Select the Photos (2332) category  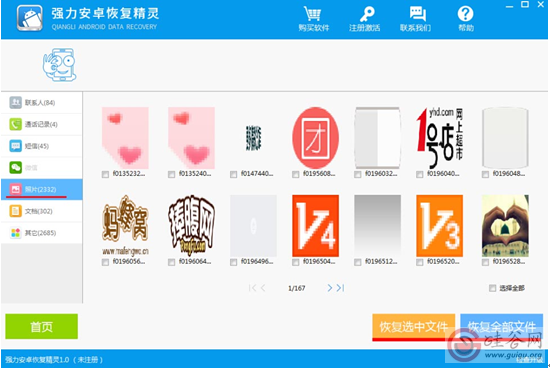click(41, 189)
